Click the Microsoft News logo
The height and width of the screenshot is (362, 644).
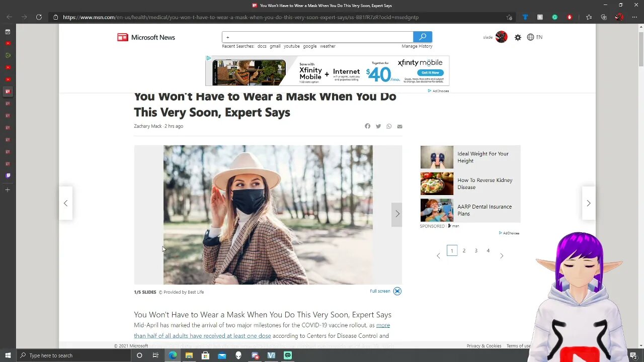146,37
